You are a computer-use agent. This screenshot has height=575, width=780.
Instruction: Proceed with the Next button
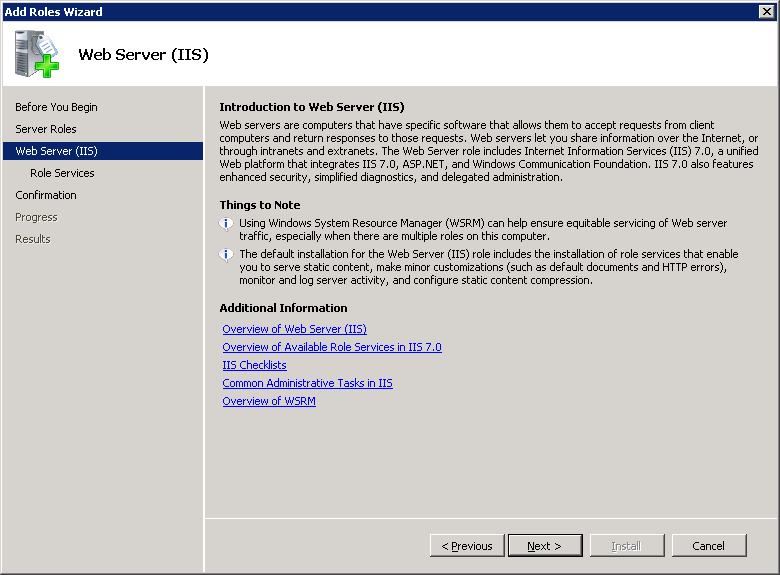545,546
